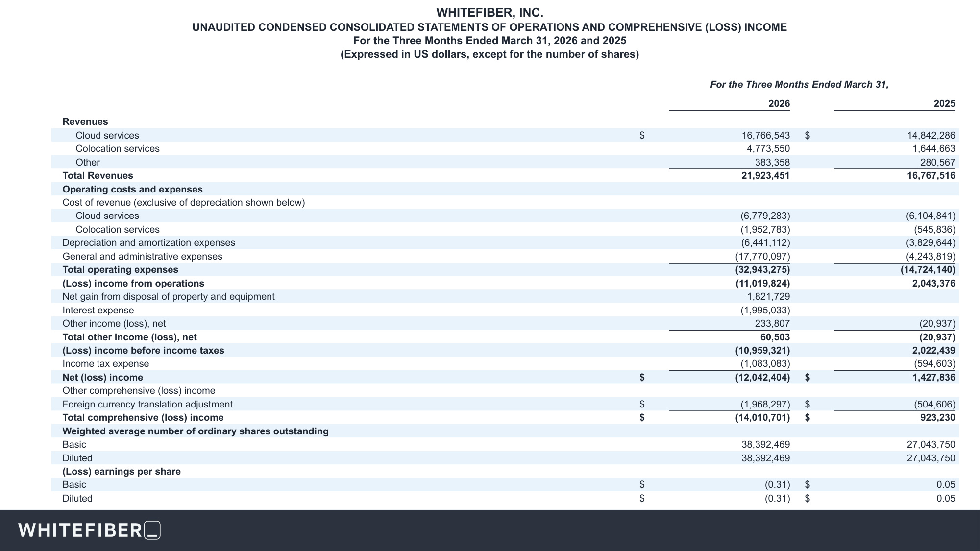Click the 2026 Cloud services revenue value 16,766,543
The width and height of the screenshot is (980, 551).
click(766, 136)
